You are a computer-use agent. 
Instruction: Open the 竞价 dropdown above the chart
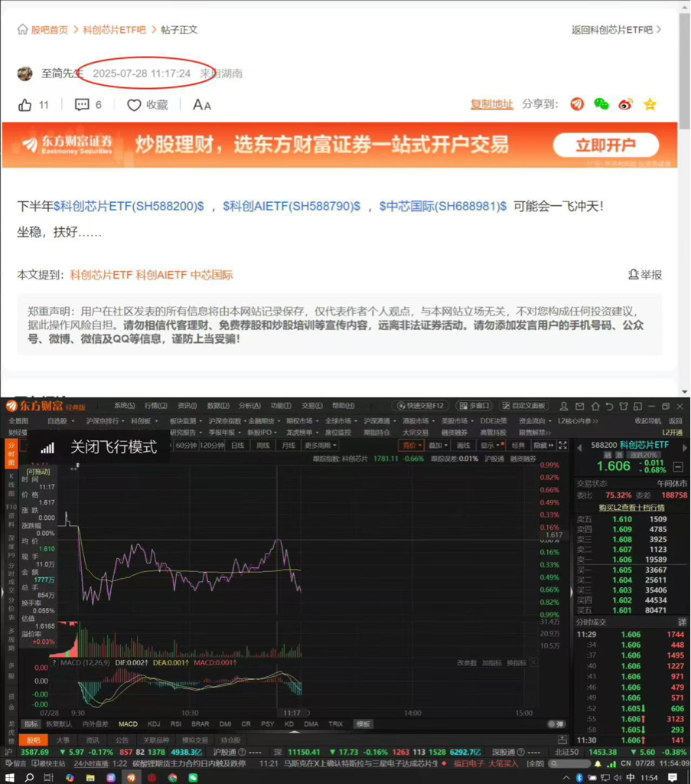click(x=412, y=445)
